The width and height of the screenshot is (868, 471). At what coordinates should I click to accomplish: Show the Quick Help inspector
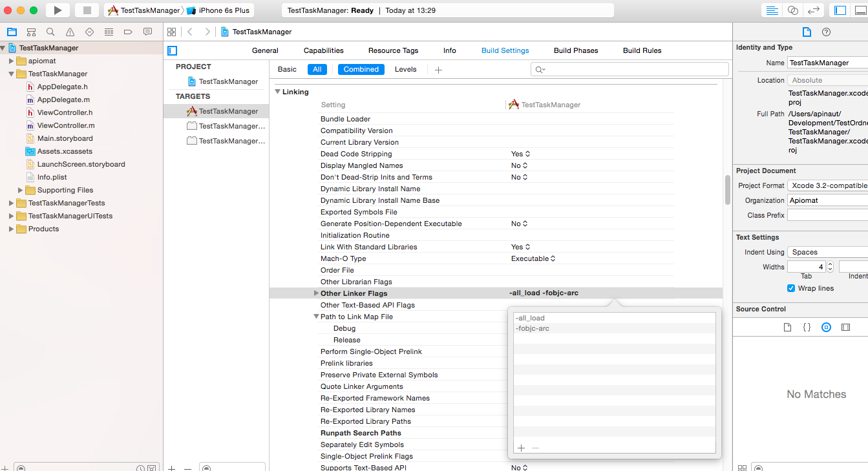pos(826,32)
